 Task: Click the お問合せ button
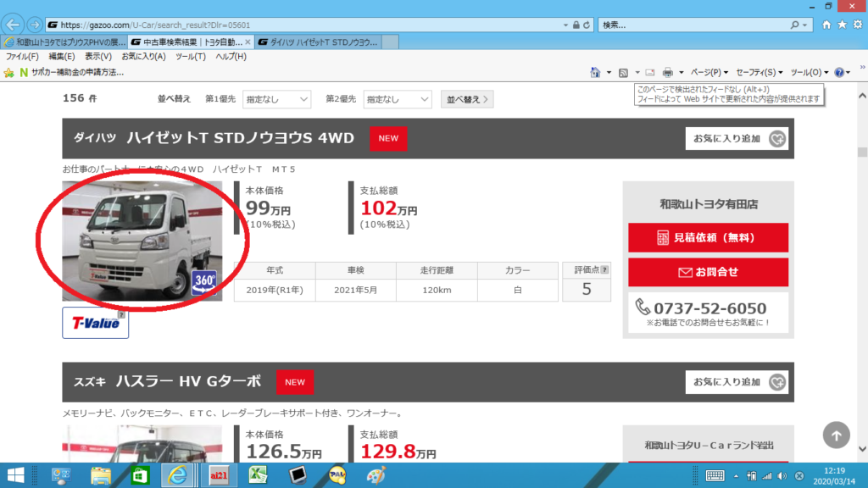tap(708, 272)
